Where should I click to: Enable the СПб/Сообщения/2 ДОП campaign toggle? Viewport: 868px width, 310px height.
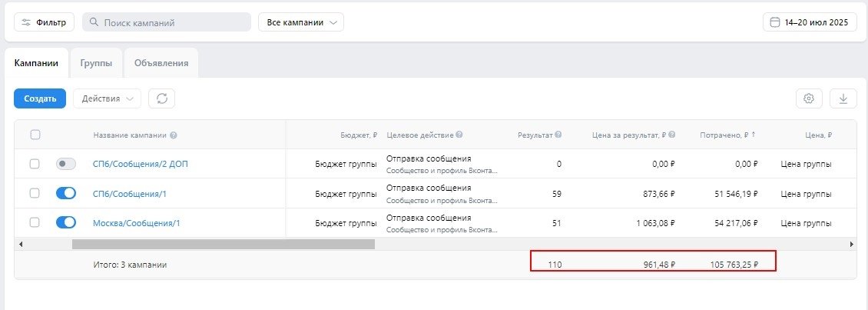(66, 164)
